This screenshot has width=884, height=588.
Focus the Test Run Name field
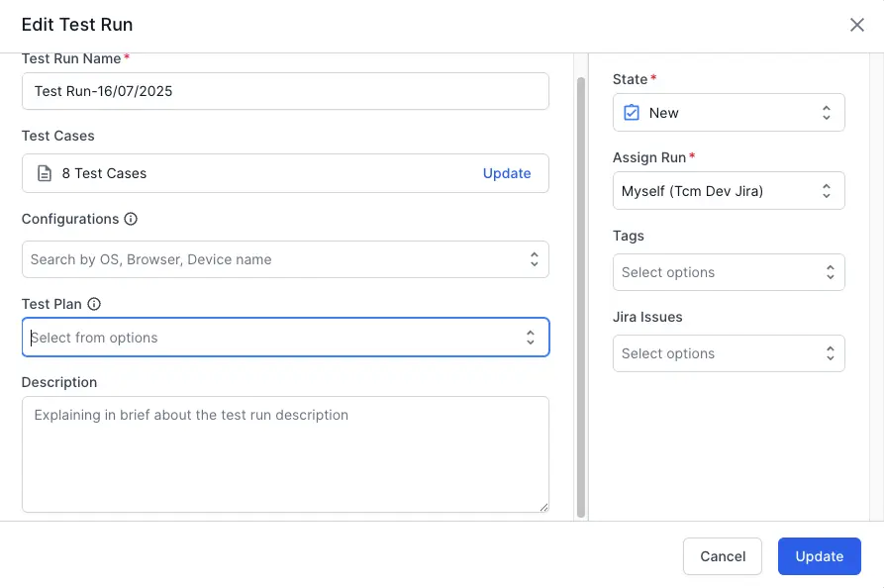[285, 91]
